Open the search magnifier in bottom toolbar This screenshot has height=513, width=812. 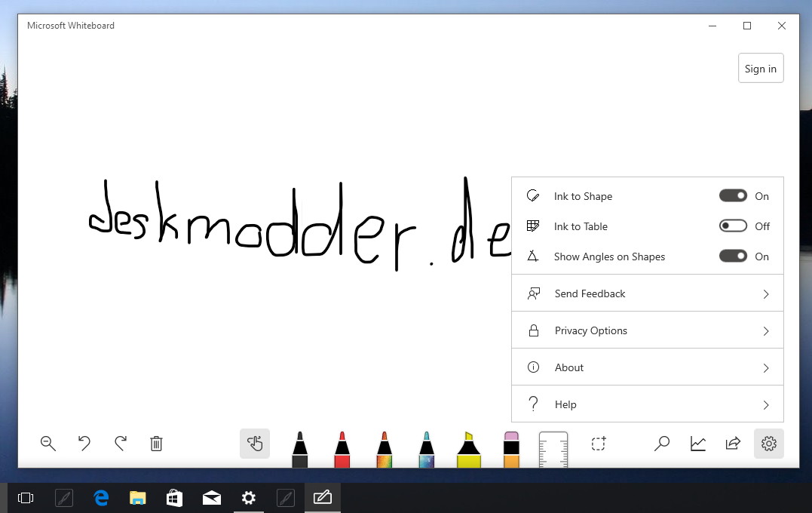[x=662, y=444]
